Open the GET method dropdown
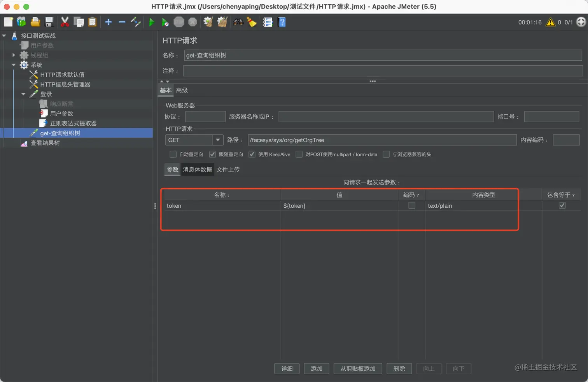Screen dimensions: 588x382 point(217,140)
